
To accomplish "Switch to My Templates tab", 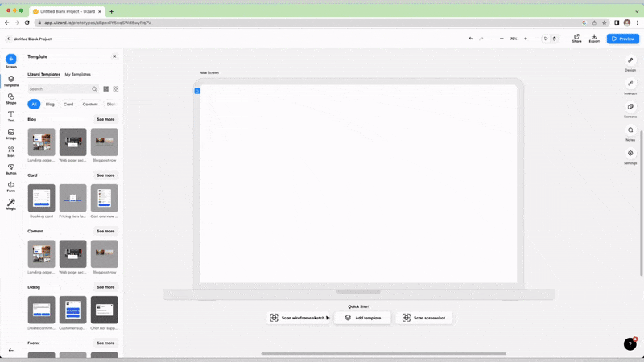I will (x=78, y=74).
